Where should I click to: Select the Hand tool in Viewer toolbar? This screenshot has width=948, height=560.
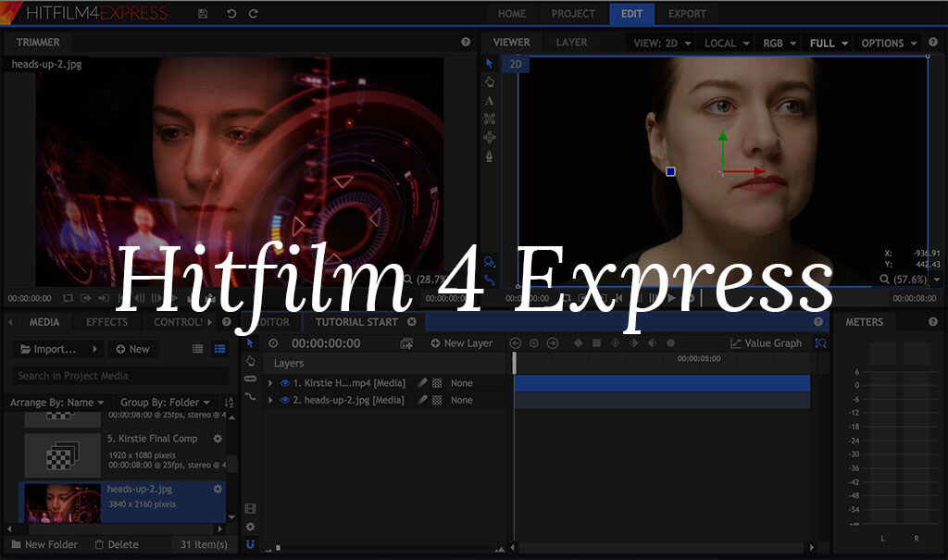pyautogui.click(x=489, y=81)
